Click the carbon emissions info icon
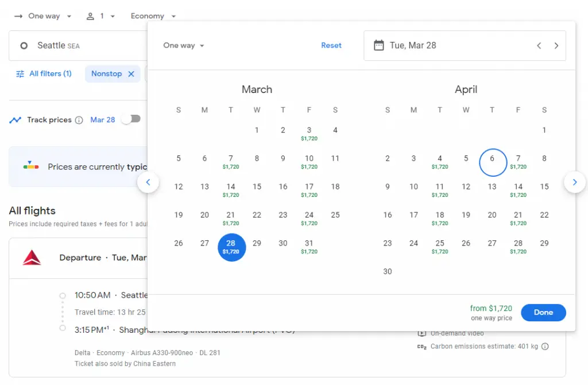588x385 pixels. (545, 347)
